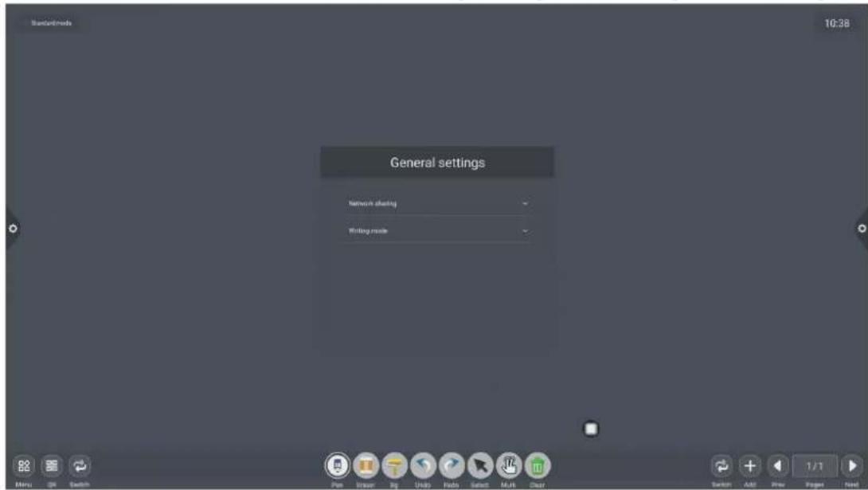Open the left edge side toolbar handle
This screenshot has width=868, height=490.
12,228
